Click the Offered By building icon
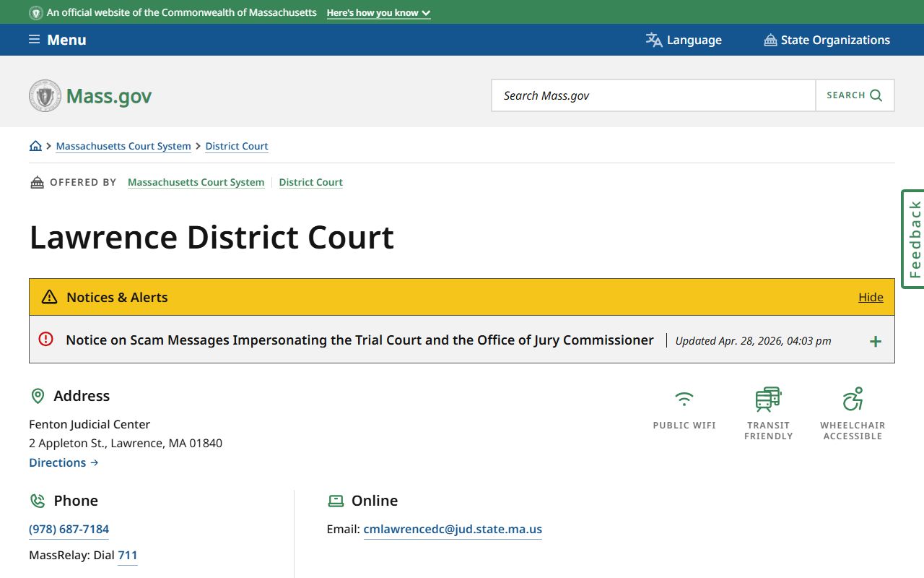Screen dimensions: 924x578 (37, 182)
